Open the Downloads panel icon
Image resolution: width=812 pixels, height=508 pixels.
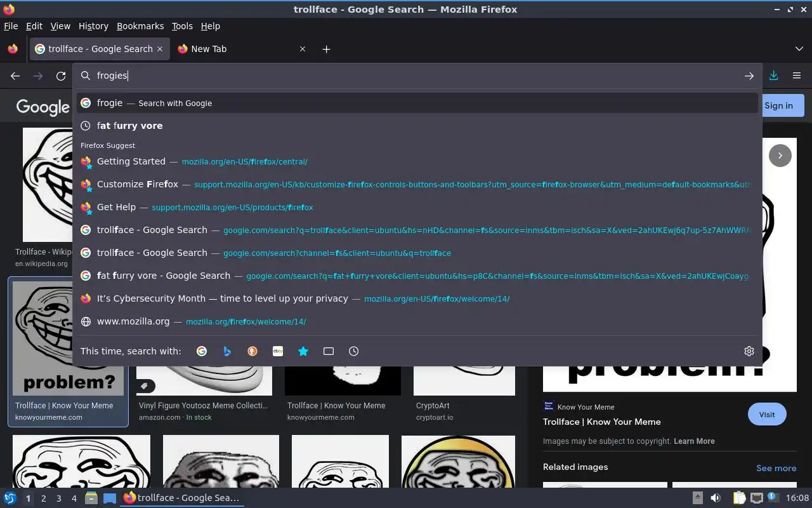[773, 76]
